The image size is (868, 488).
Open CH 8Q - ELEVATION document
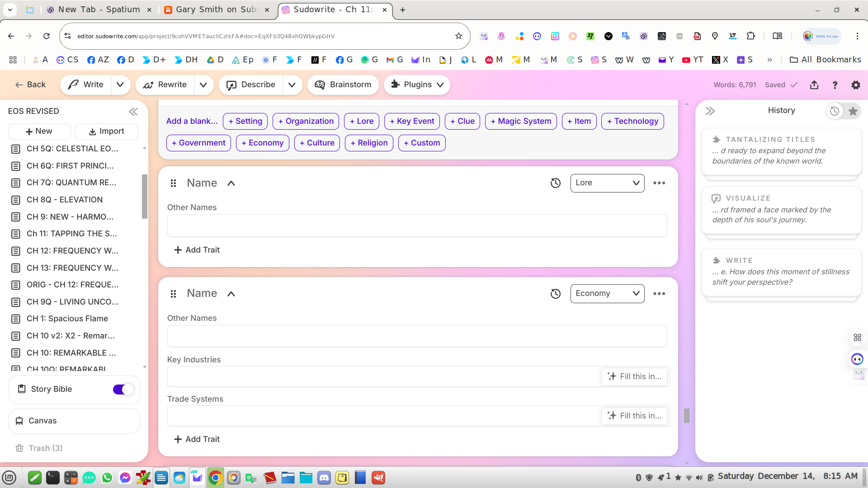click(65, 200)
